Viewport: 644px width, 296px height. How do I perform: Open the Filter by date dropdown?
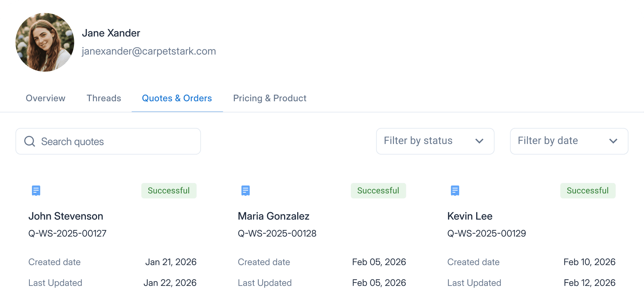(x=569, y=141)
